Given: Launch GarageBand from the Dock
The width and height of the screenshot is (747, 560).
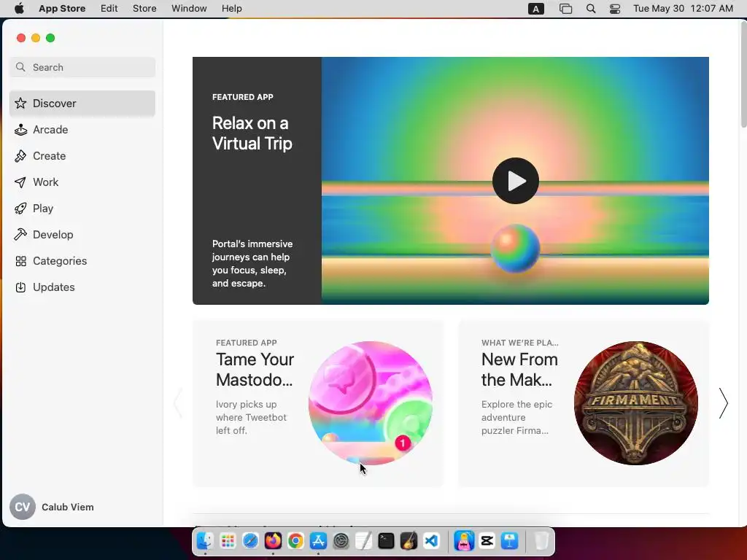Looking at the screenshot, I should [409, 541].
